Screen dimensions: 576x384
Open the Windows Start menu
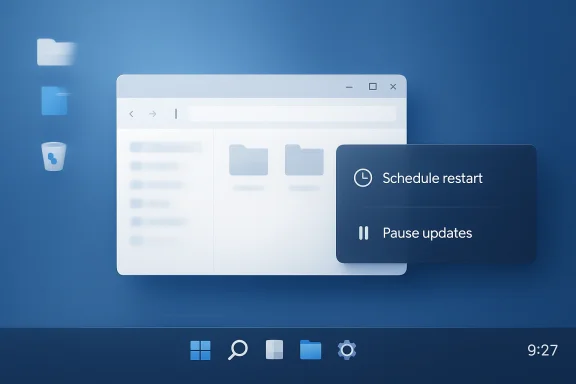click(201, 350)
